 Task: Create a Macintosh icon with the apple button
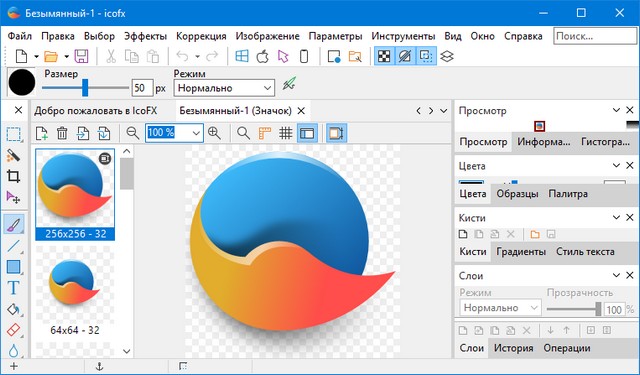262,56
